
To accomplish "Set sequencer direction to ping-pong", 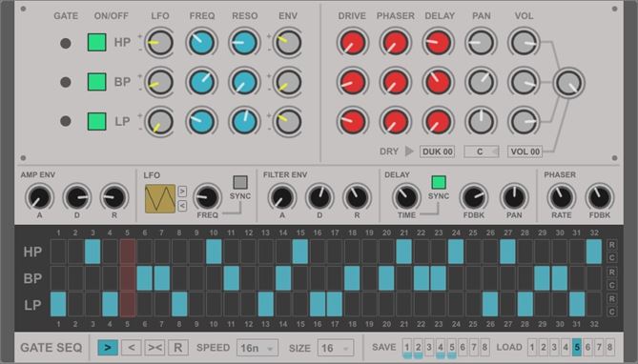I will coord(154,348).
